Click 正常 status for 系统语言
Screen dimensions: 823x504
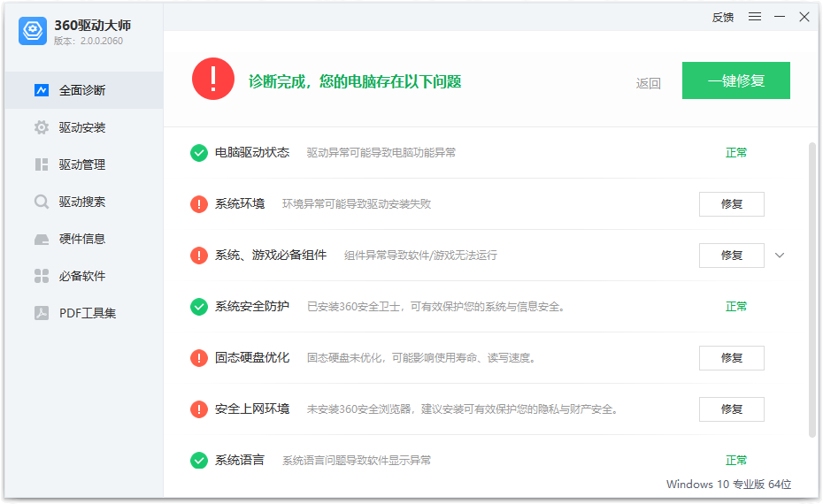(x=736, y=460)
